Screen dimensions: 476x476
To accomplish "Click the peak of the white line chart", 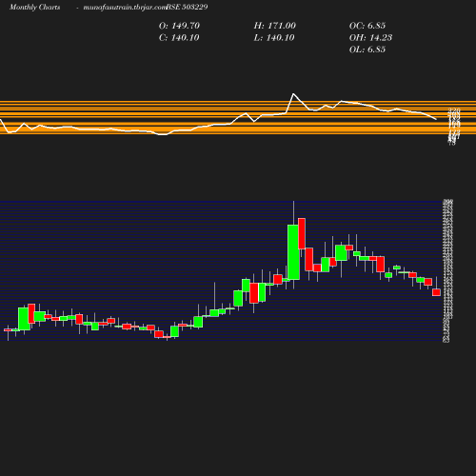I will pyautogui.click(x=293, y=94).
